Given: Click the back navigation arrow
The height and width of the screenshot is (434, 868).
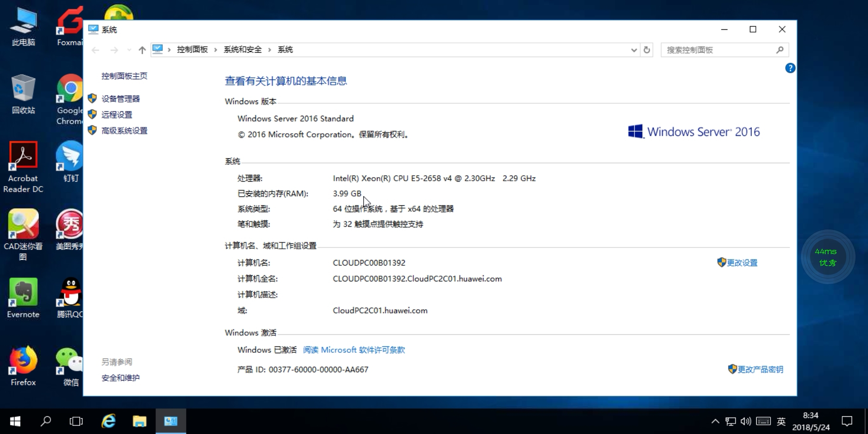Looking at the screenshot, I should (x=95, y=50).
